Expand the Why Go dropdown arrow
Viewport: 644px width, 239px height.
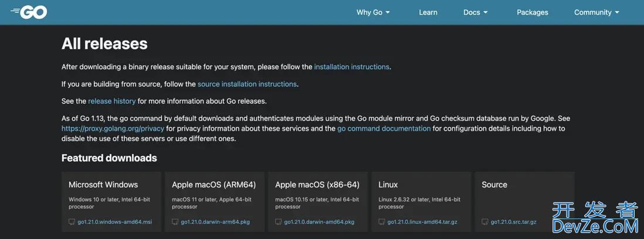point(388,13)
